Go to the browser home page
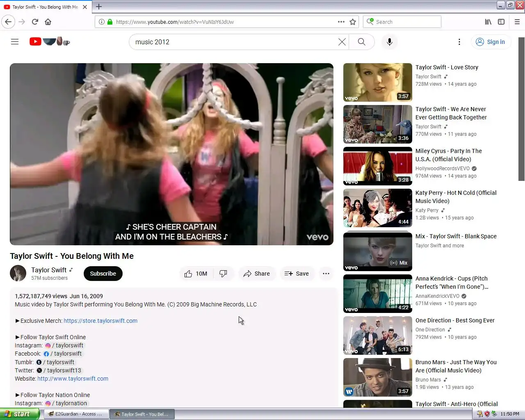The width and height of the screenshot is (525, 420). click(48, 22)
